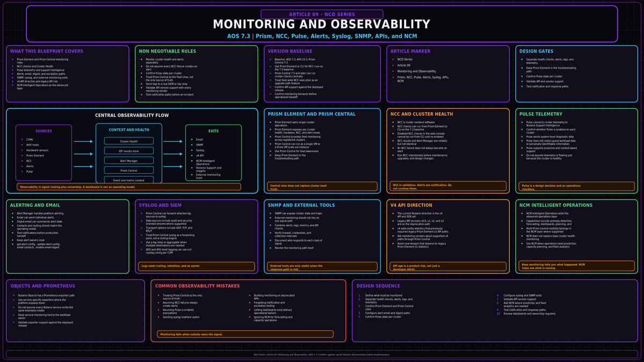Click the "SOURCES" label in the flow diagram
The height and width of the screenshot is (362, 644).
pos(44,131)
